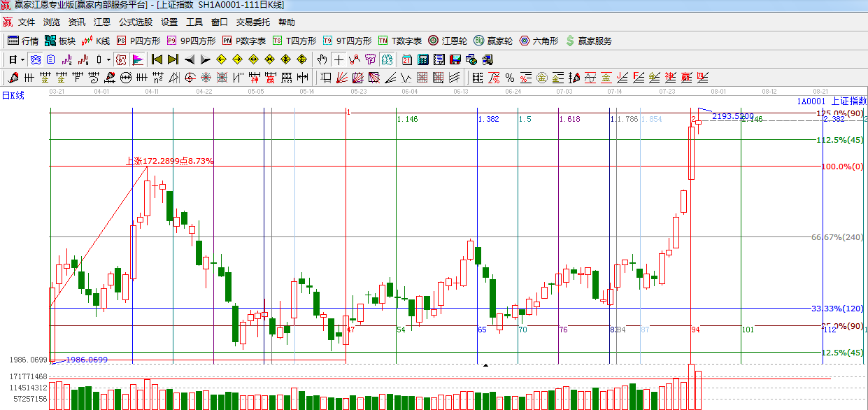
Task: Toggle the colored flag toolbar button
Action: [x=138, y=59]
